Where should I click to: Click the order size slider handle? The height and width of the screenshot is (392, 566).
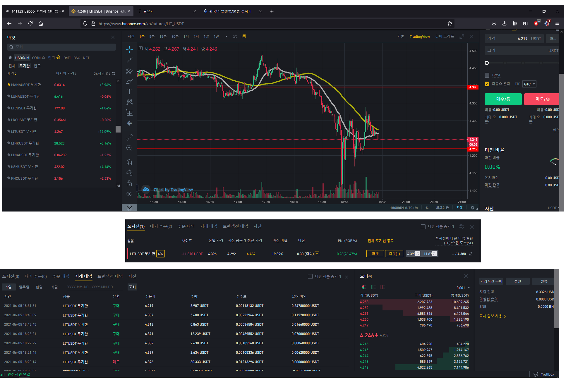(487, 63)
